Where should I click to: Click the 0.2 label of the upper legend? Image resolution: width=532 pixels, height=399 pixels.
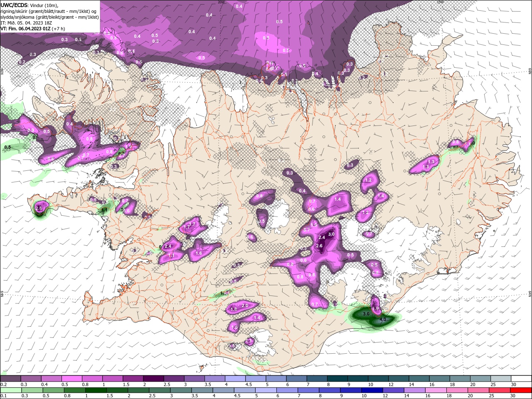click(x=4, y=384)
